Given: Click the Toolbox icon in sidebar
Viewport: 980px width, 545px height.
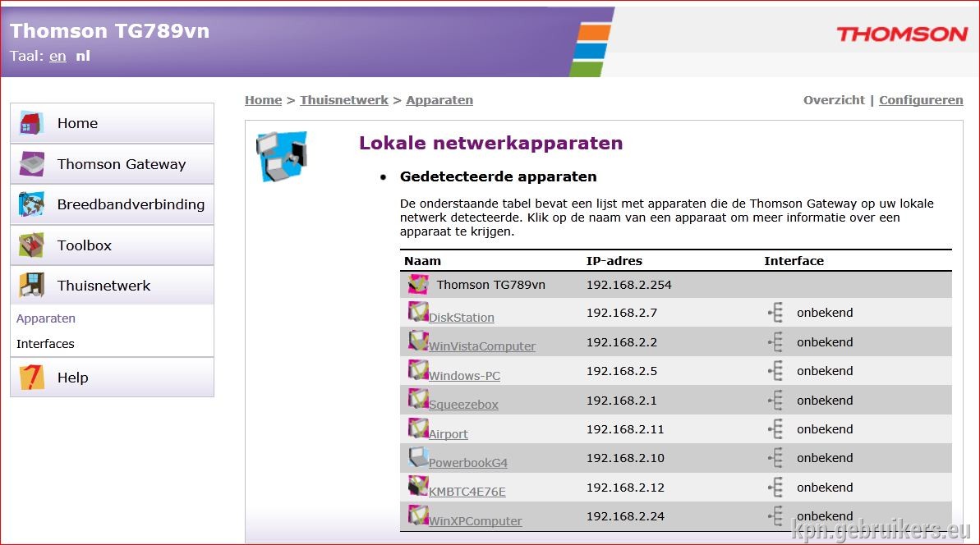Looking at the screenshot, I should pyautogui.click(x=31, y=245).
